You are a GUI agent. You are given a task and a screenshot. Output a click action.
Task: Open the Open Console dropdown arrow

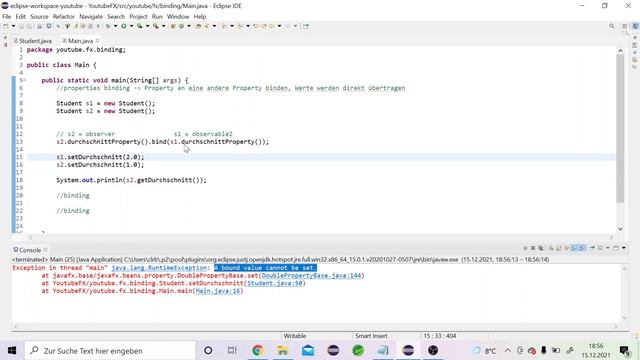click(624, 248)
